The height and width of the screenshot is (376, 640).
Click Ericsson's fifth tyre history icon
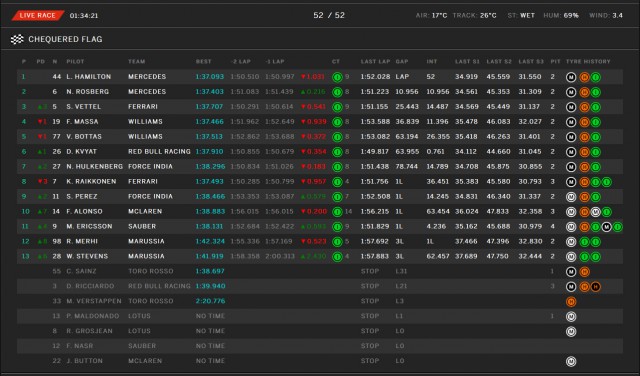coord(618,227)
